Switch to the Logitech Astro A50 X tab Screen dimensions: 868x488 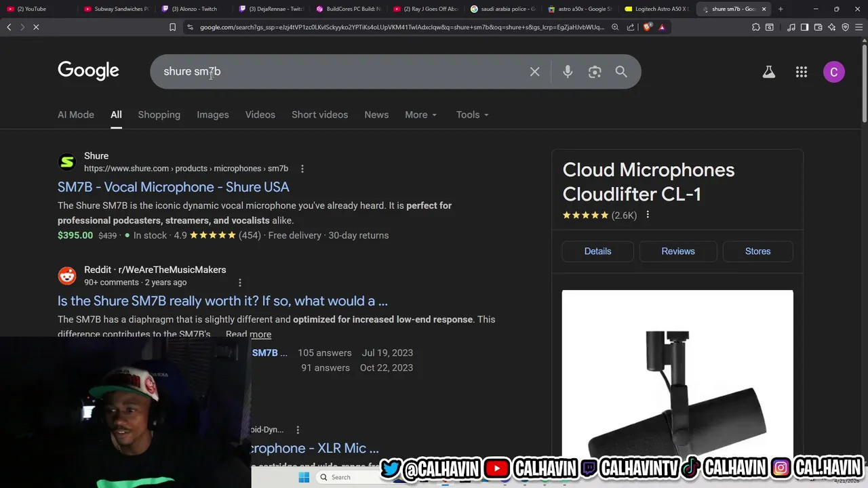tap(658, 9)
